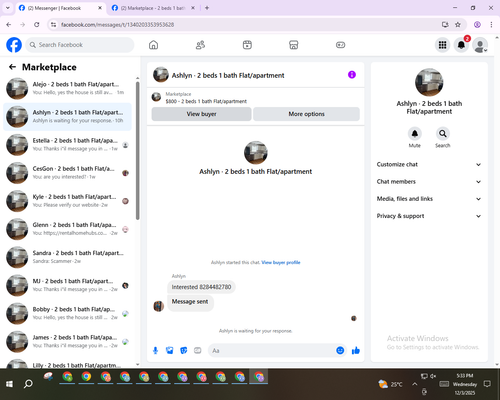
Task: Click the More options button
Action: pos(306,114)
